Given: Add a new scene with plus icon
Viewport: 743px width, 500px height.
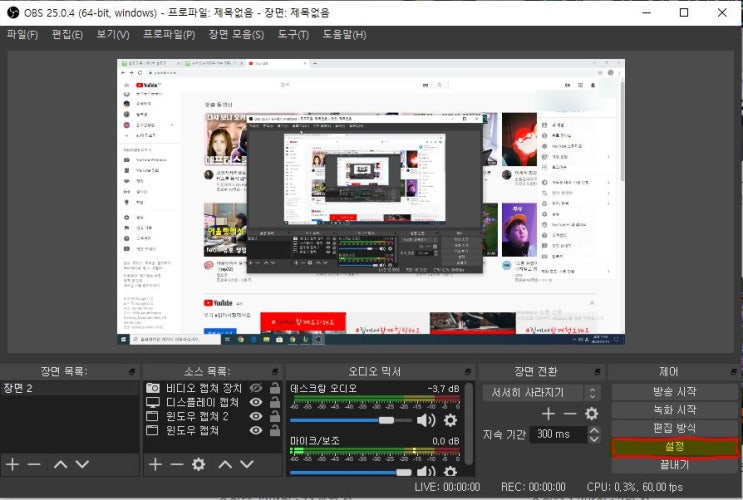Looking at the screenshot, I should [x=12, y=464].
